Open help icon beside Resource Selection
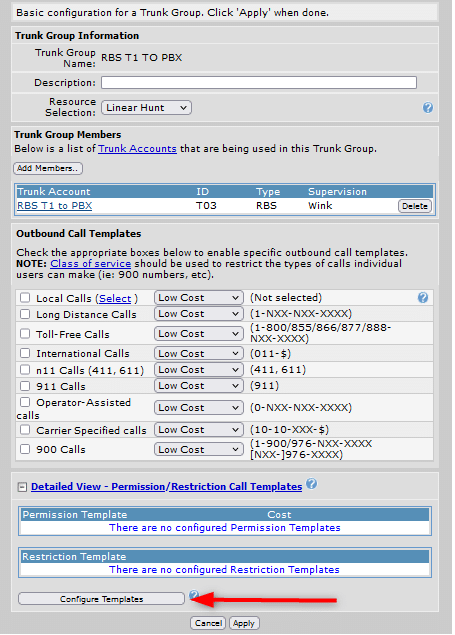The height and width of the screenshot is (635, 455). click(428, 108)
